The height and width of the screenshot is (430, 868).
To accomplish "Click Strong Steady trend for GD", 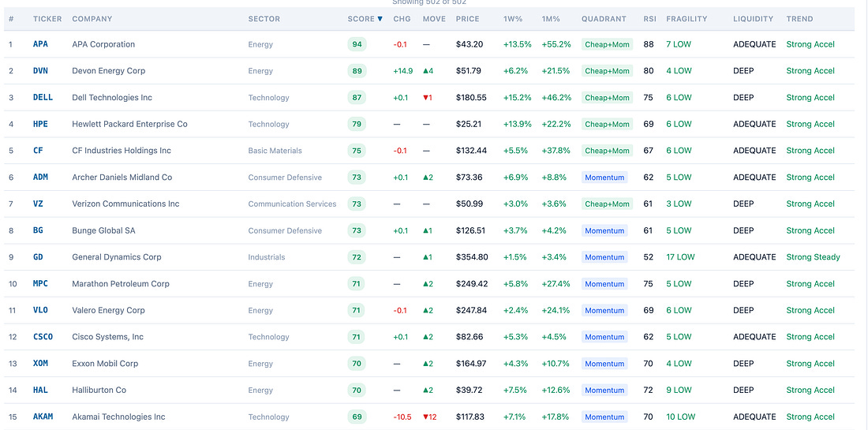I will click(x=814, y=256).
